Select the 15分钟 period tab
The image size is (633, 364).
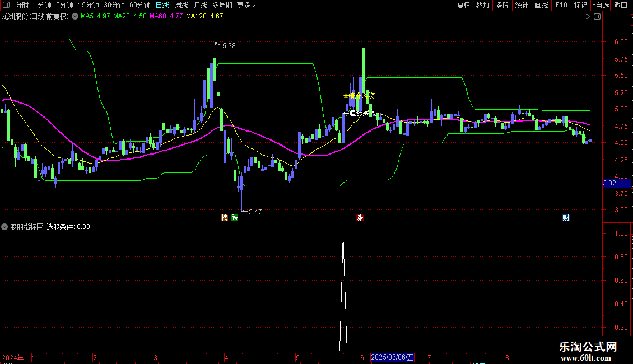89,5
